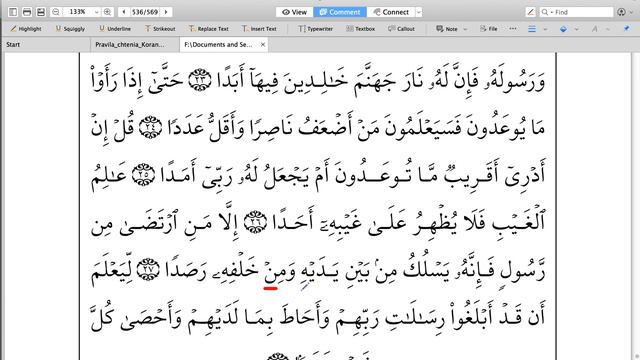Open the dropdown next to Connect
Screen dimensions: 640x360
[418, 12]
